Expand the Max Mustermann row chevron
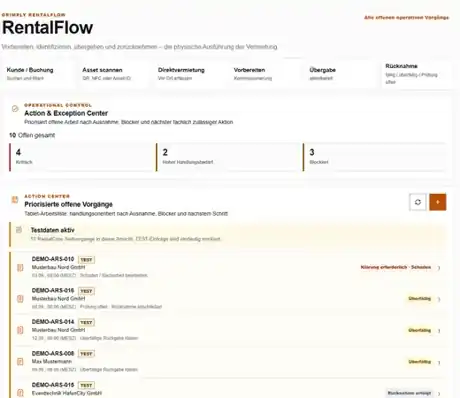The image size is (460, 398). tap(439, 362)
